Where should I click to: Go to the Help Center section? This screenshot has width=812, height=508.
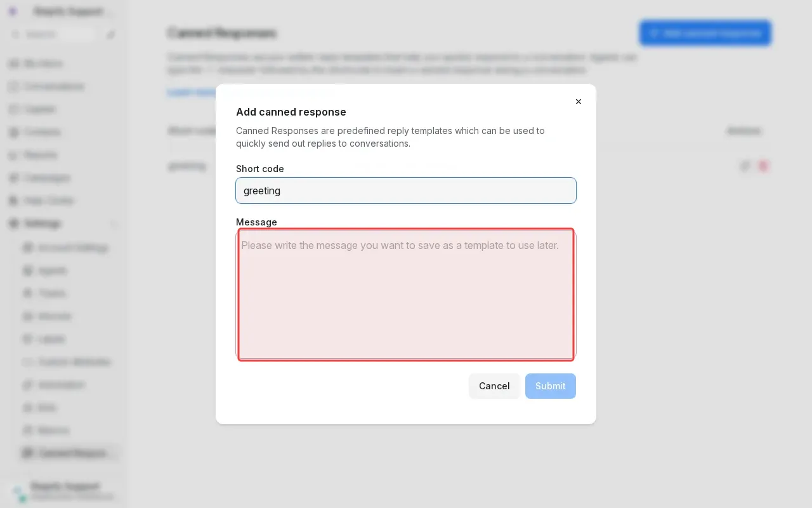click(x=48, y=201)
